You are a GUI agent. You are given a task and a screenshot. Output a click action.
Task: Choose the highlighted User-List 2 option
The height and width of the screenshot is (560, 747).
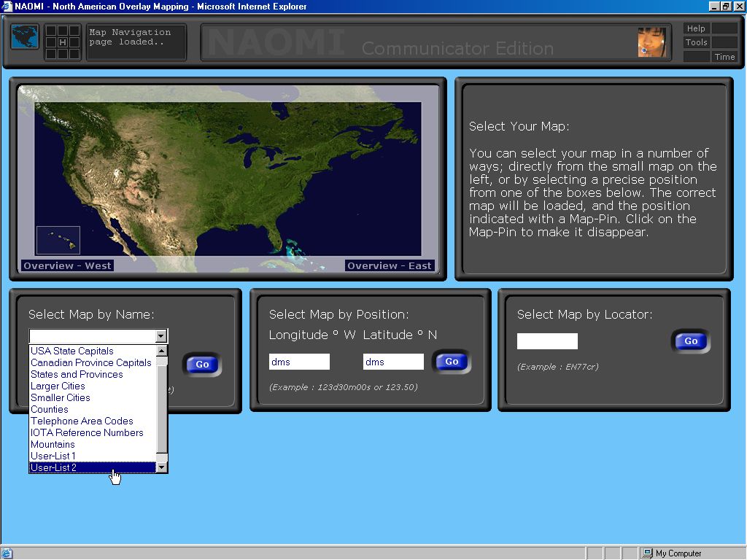93,467
